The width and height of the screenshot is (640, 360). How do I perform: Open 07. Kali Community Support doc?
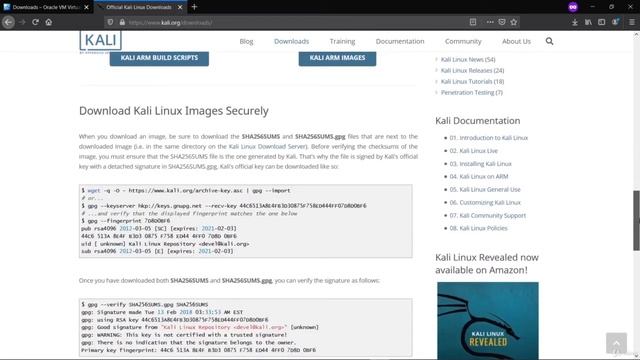click(x=488, y=216)
